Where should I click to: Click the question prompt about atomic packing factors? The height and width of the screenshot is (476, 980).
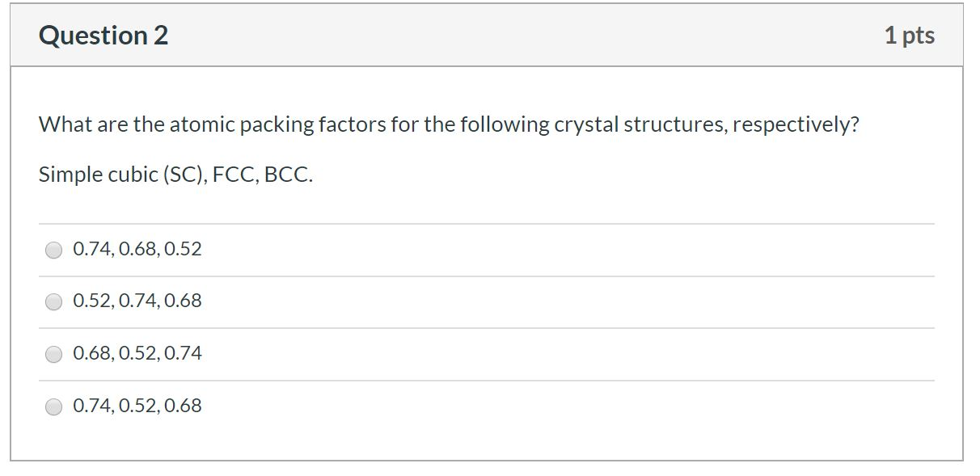(x=449, y=124)
